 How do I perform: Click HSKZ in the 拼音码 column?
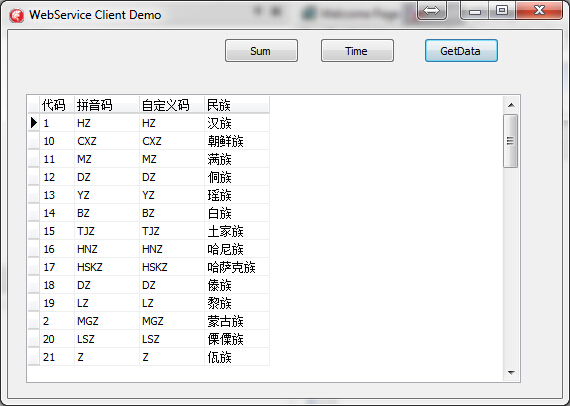click(107, 267)
